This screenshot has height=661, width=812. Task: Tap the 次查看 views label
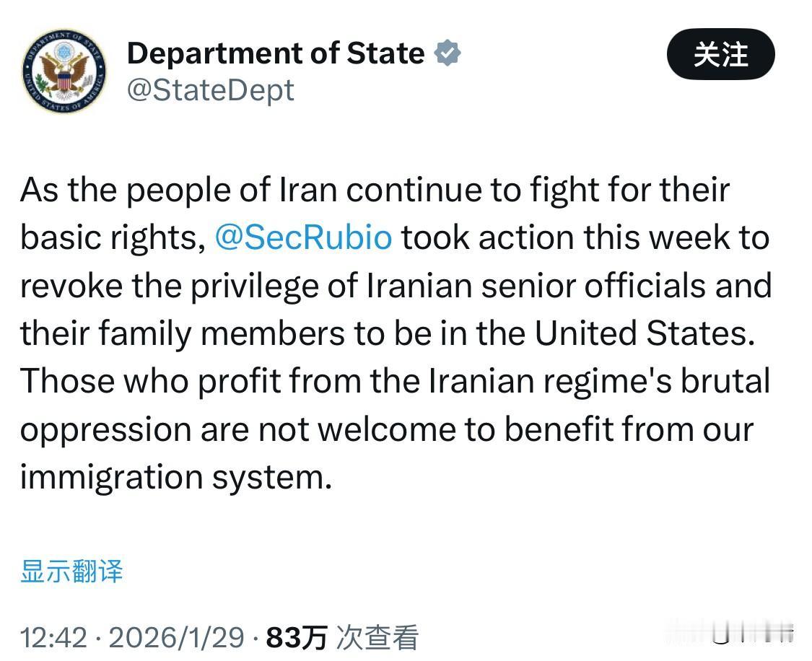(x=377, y=637)
